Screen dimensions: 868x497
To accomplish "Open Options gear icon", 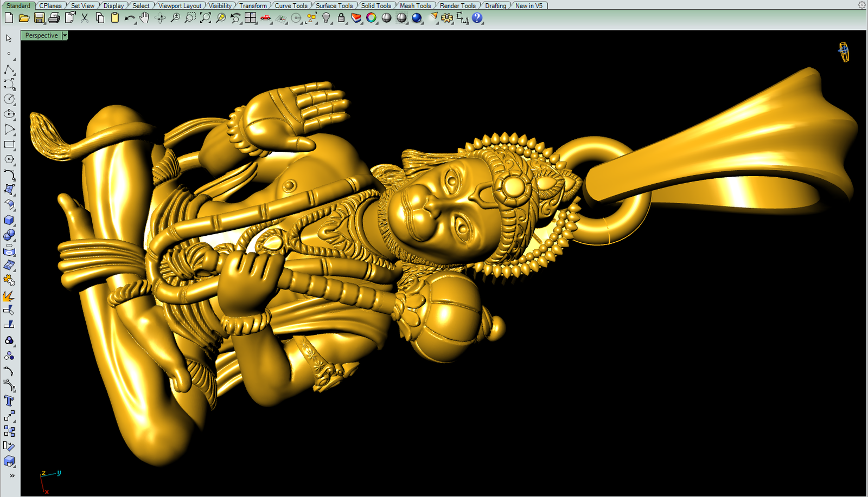I will 447,18.
